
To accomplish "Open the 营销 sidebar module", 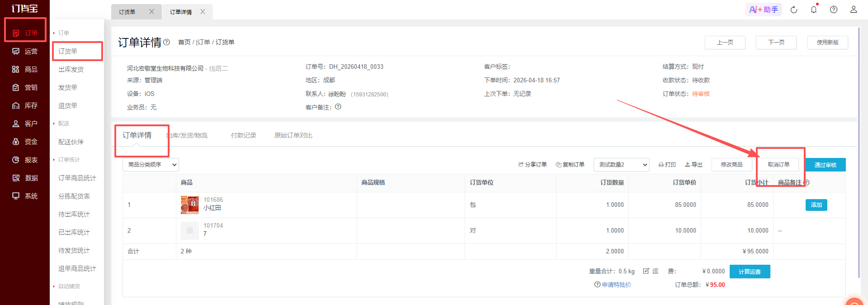I will point(25,87).
